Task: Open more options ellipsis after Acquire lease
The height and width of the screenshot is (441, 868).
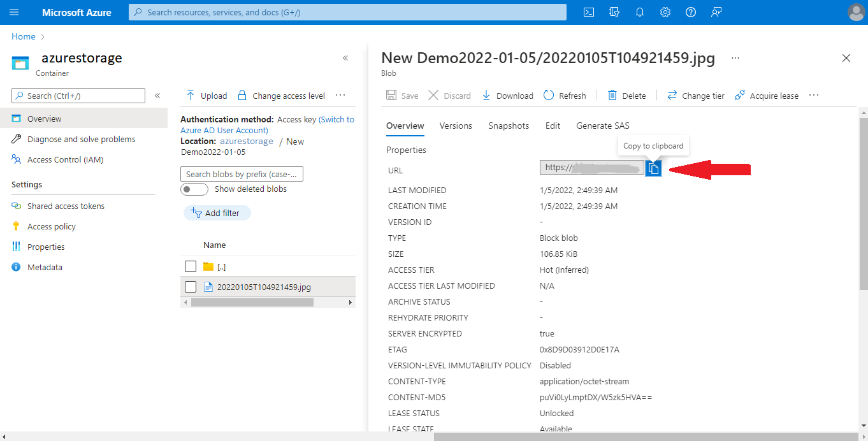Action: click(814, 96)
